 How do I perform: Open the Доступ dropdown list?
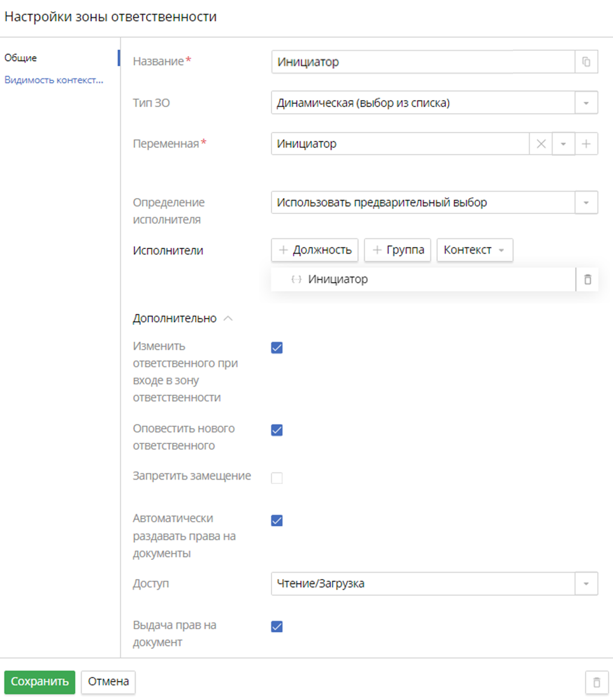[x=586, y=583]
